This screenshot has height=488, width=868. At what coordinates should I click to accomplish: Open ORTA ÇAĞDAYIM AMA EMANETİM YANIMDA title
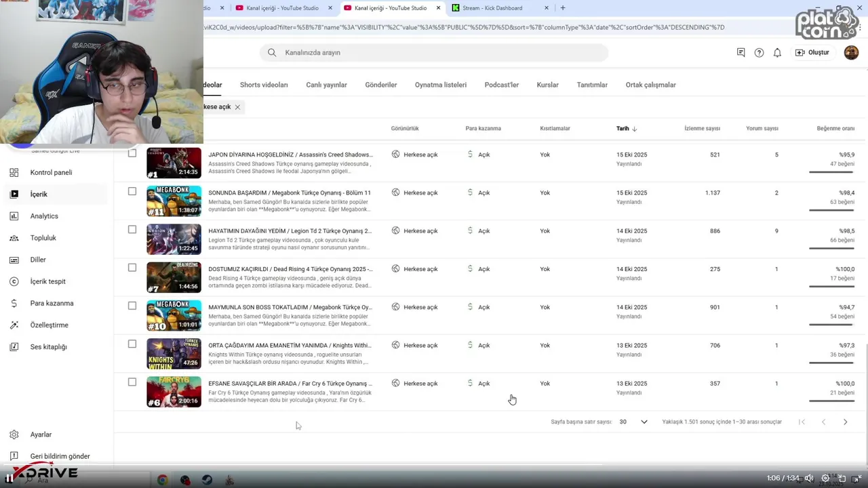tap(290, 345)
